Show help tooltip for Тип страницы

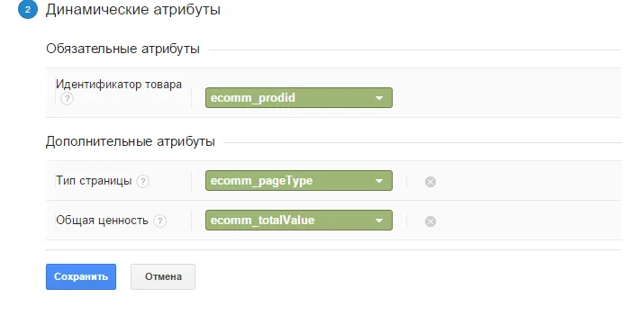click(x=142, y=181)
